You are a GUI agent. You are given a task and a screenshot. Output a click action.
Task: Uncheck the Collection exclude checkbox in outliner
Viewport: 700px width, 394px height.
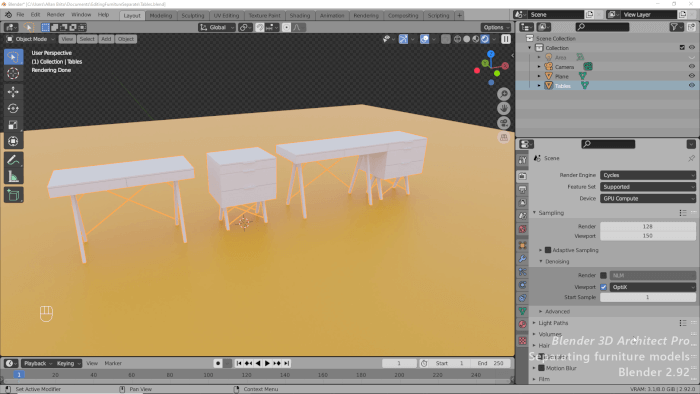click(x=682, y=48)
